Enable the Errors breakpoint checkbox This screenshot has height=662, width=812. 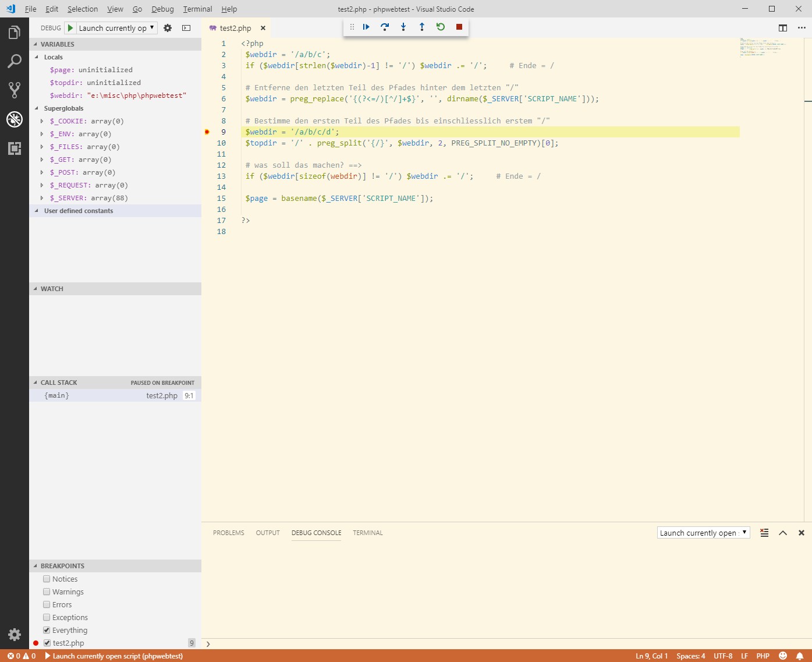point(47,605)
